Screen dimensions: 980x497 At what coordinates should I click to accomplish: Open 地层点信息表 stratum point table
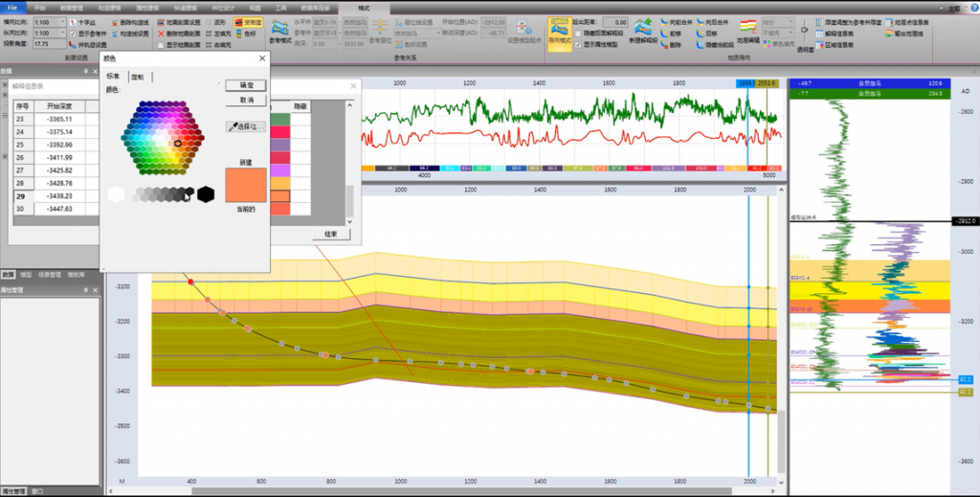coord(907,23)
